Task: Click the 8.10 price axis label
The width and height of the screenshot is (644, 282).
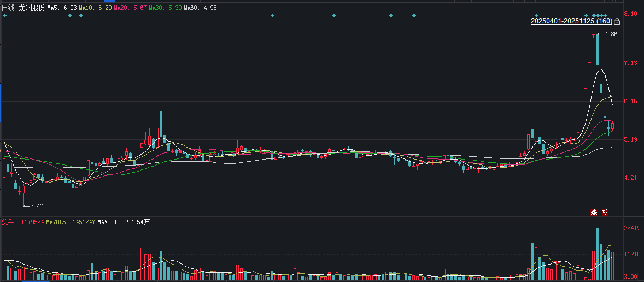Action: click(x=630, y=14)
